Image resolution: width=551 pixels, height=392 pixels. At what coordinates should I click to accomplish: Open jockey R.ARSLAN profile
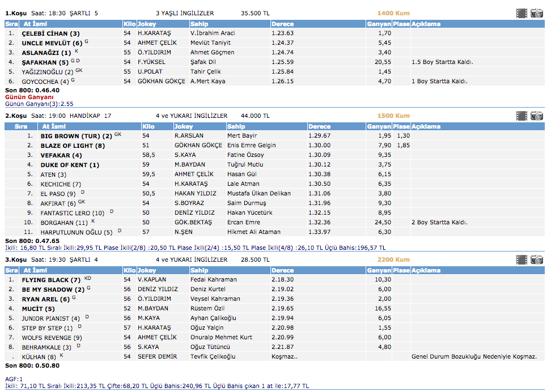click(x=189, y=136)
